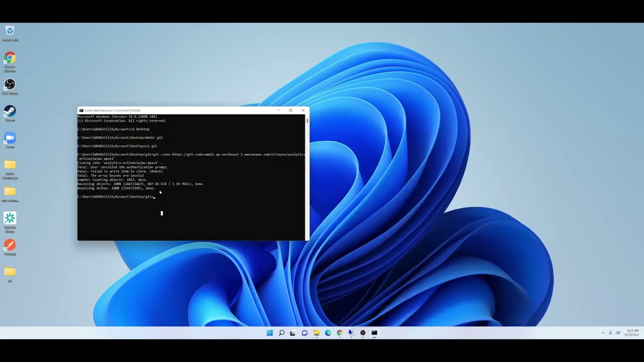This screenshot has width=644, height=362.
Task: Open the Chat icon in taskbar
Action: pos(304,333)
